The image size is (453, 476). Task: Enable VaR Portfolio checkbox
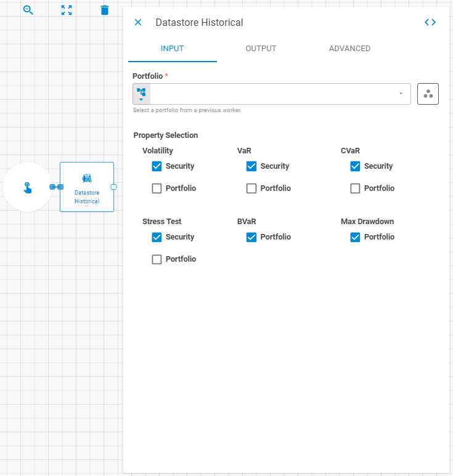point(251,188)
